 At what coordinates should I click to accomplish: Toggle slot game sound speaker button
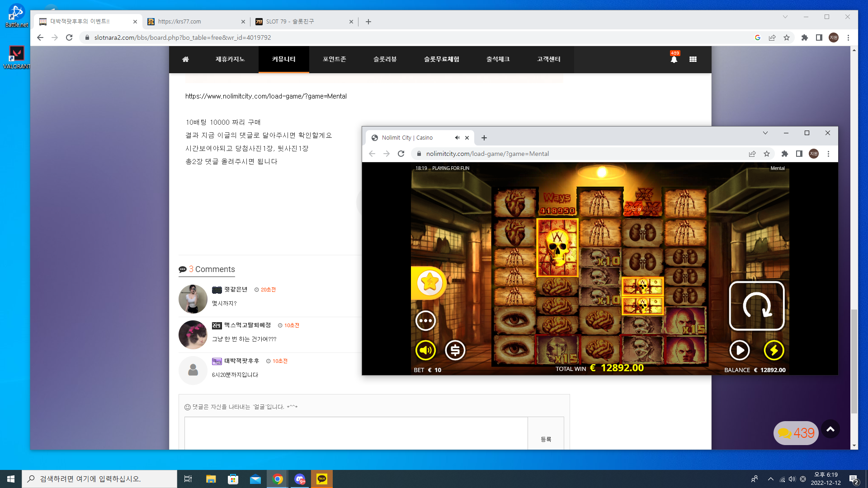[425, 350]
